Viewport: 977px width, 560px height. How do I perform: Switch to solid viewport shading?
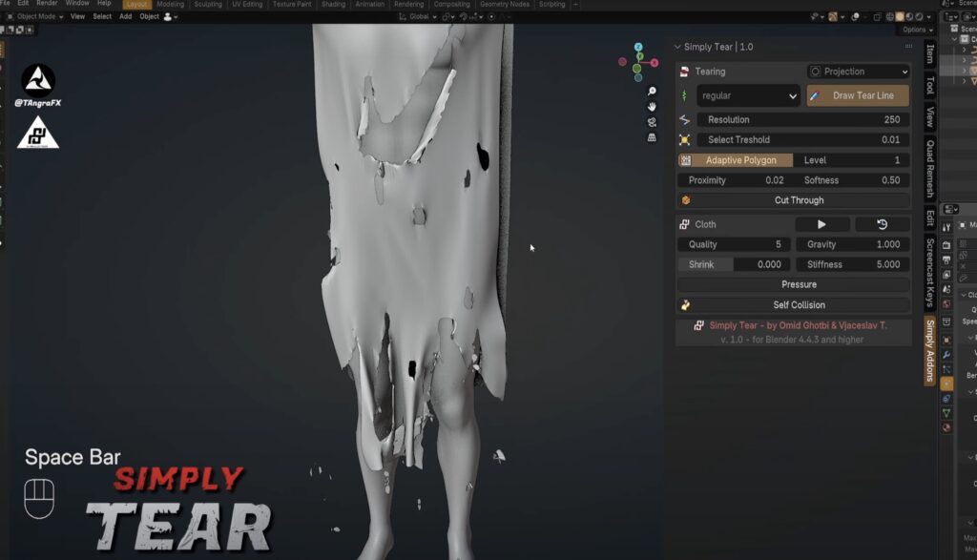pyautogui.click(x=900, y=17)
